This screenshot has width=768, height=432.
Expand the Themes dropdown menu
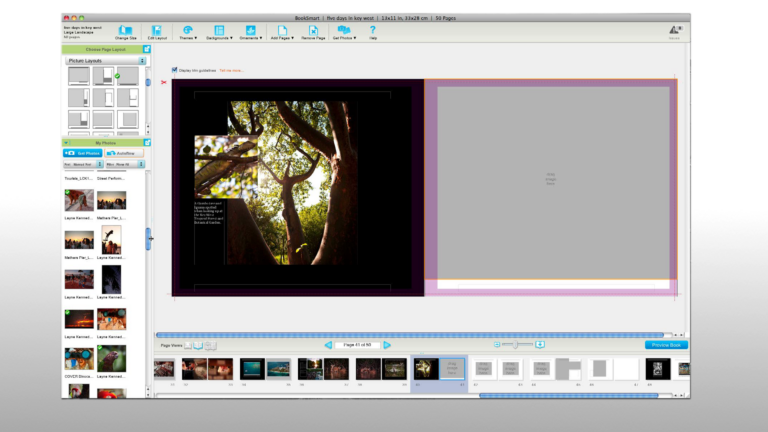188,32
